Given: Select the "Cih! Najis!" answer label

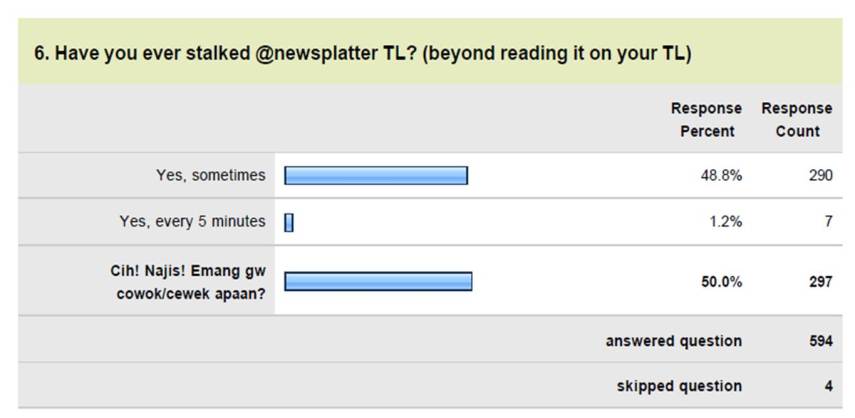Looking at the screenshot, I should click(188, 281).
